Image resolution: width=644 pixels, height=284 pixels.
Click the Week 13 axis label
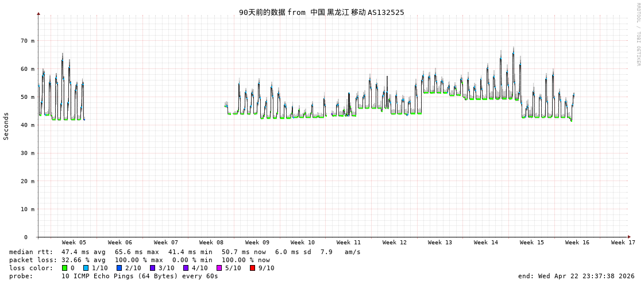pyautogui.click(x=439, y=243)
